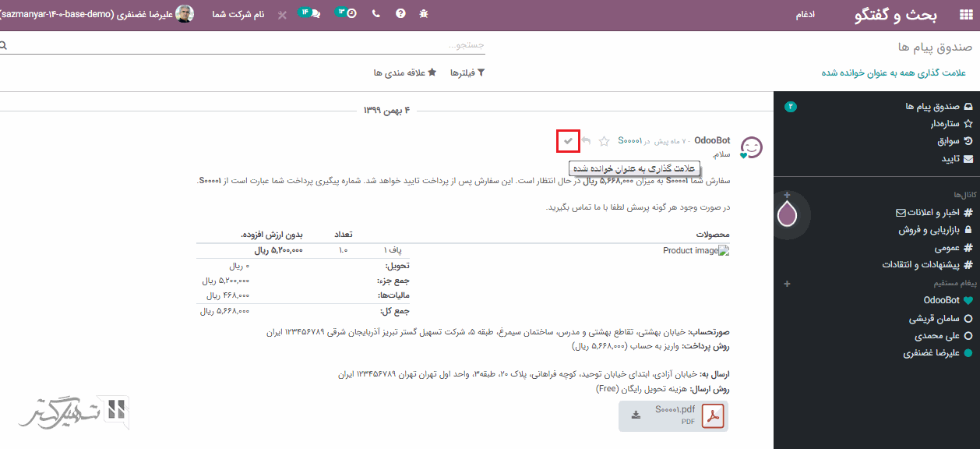
Task: Click the inbox counter badge 2
Action: pyautogui.click(x=791, y=106)
